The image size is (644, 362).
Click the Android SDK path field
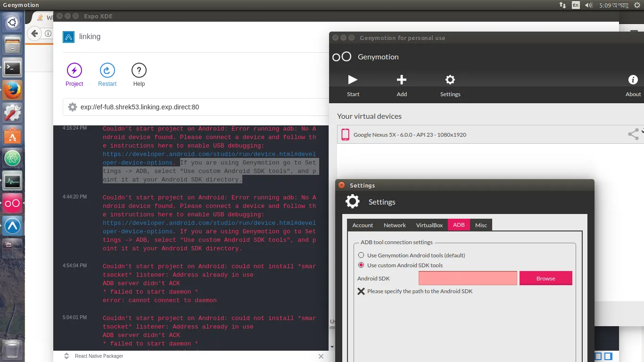(x=468, y=278)
